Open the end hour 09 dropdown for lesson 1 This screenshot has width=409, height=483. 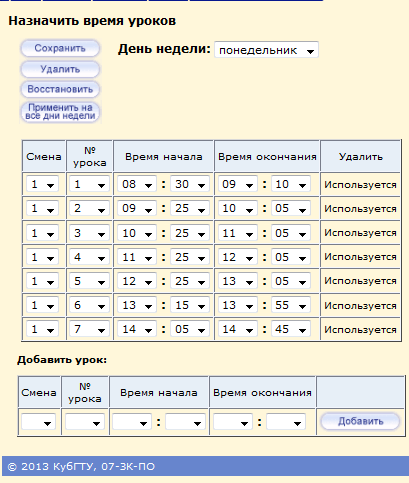(x=238, y=184)
